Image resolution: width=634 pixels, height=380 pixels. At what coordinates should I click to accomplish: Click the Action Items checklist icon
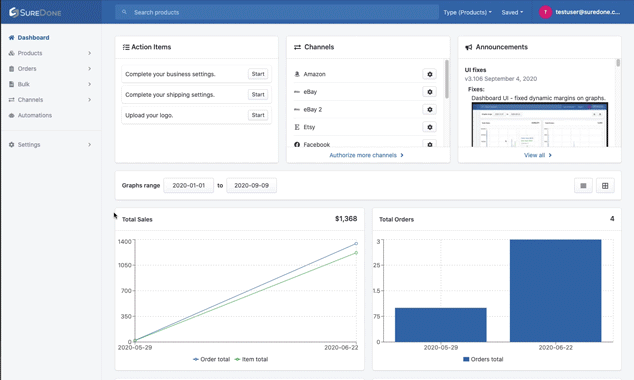pos(126,47)
